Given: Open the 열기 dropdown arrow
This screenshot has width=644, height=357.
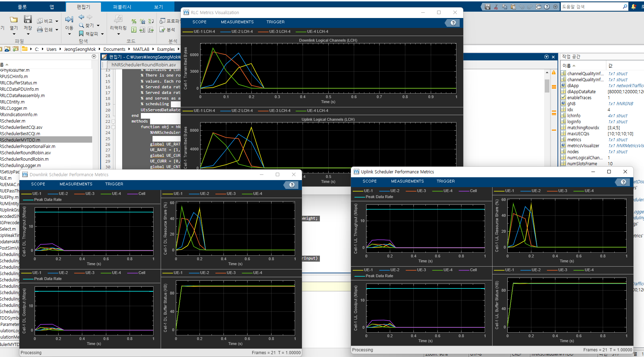Looking at the screenshot, I should 14,34.
